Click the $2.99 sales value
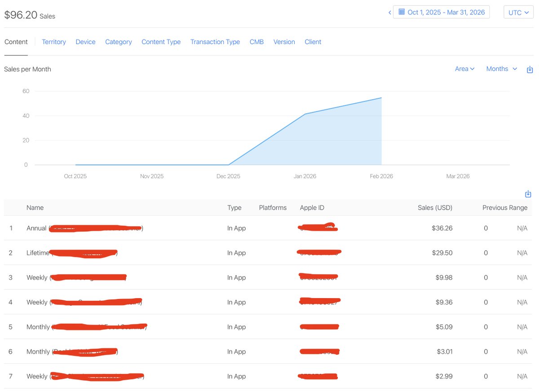This screenshot has height=392, width=539. tap(444, 376)
